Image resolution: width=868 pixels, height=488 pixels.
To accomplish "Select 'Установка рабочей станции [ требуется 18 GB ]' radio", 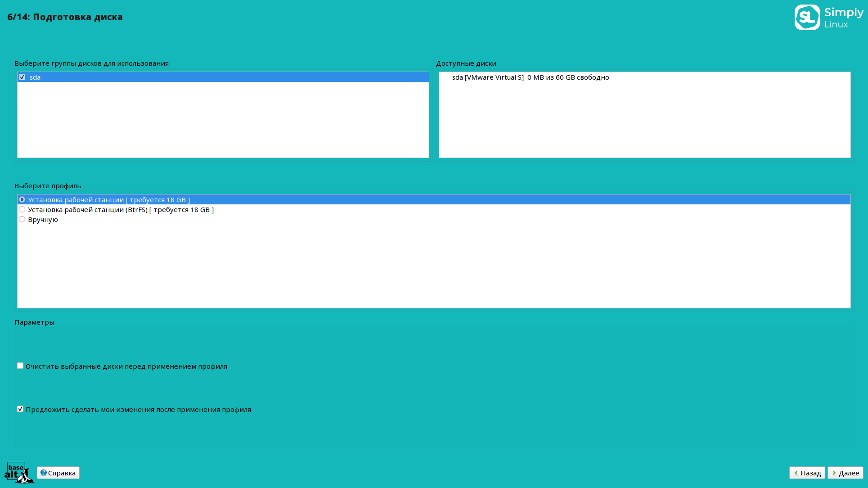I will click(x=22, y=199).
